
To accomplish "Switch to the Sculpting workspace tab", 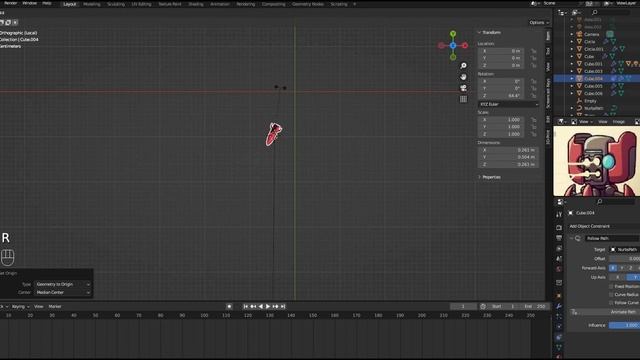I will point(116,4).
